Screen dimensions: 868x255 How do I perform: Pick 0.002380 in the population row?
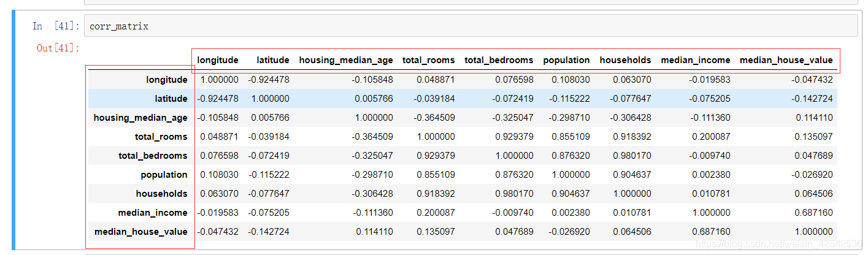tap(712, 175)
